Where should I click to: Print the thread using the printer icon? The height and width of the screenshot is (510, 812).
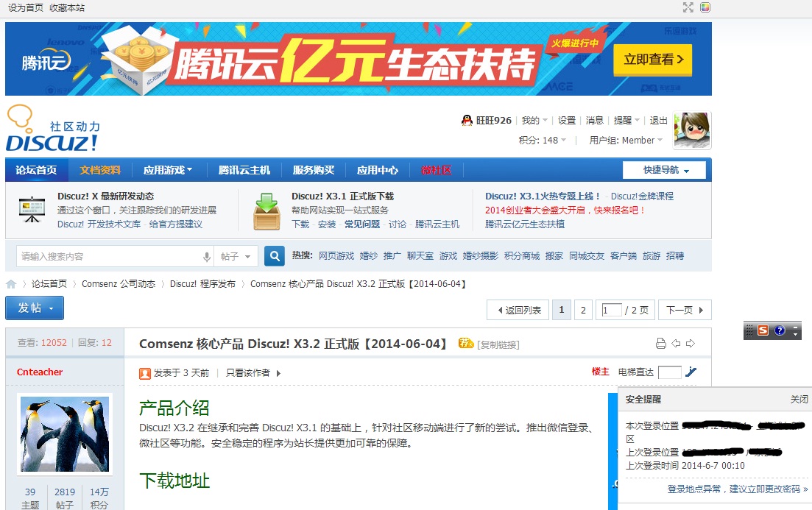click(661, 343)
